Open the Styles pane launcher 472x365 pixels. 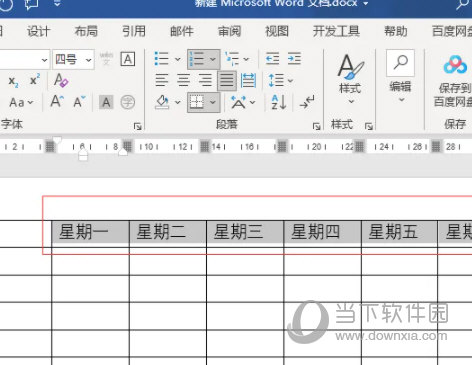(x=368, y=126)
